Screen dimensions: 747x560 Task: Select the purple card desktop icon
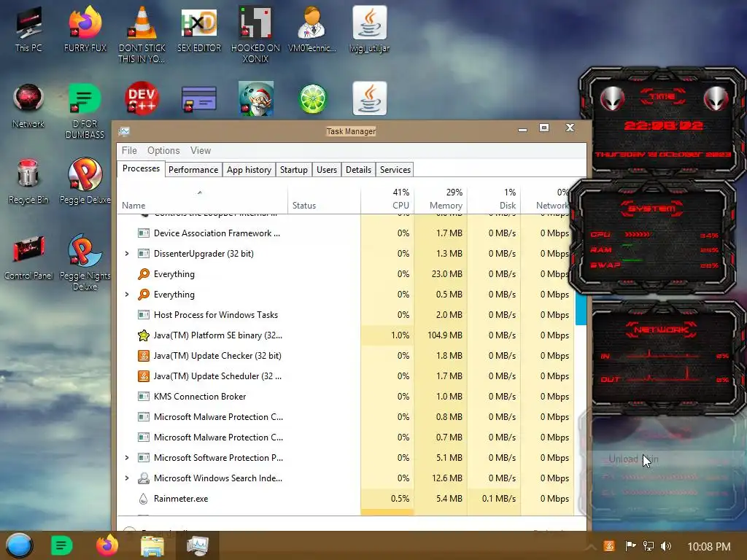[198, 98]
